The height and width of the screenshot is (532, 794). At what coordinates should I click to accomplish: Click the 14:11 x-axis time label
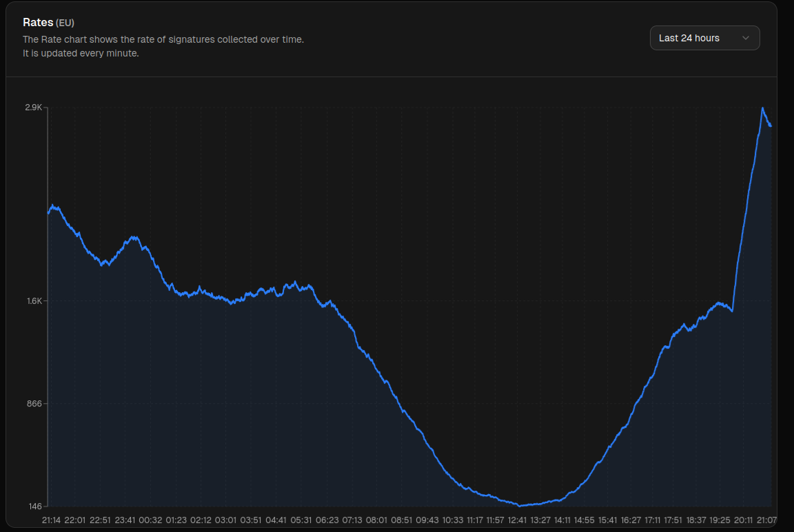pos(562,520)
